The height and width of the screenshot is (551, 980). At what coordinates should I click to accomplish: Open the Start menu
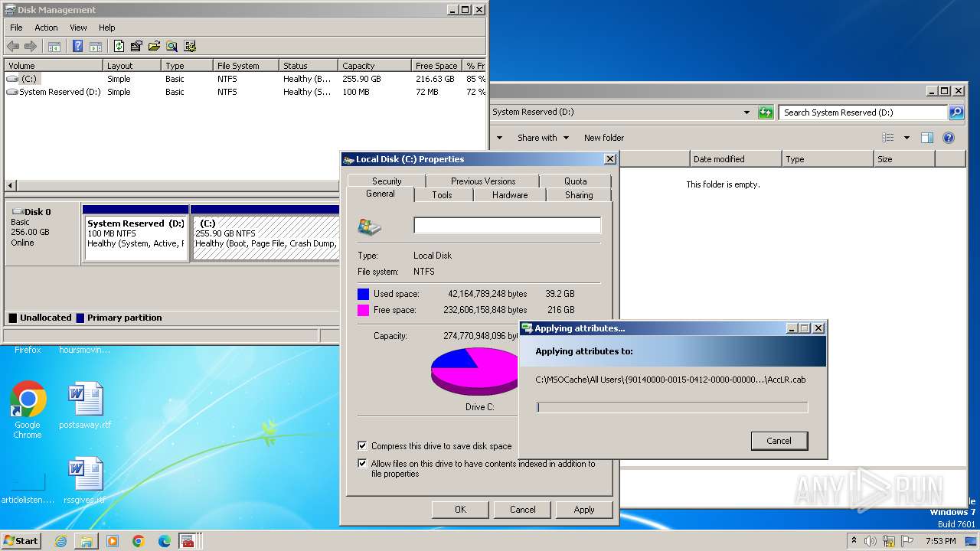click(x=21, y=541)
